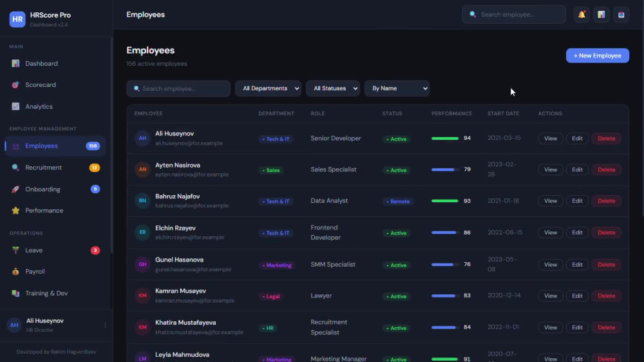Click the Onboarding rocket icon
This screenshot has width=644, height=362.
pos(15,189)
